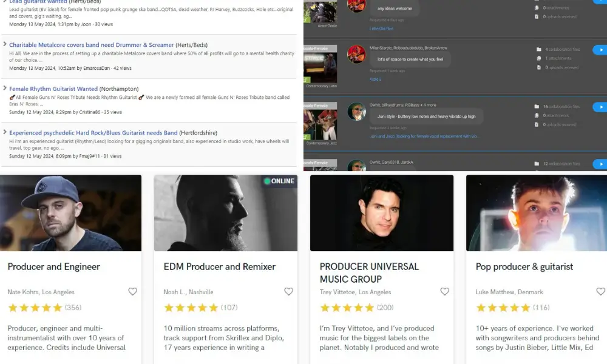The image size is (607, 364).
Task: Open the 'PRODUCER UNIVERSAL MUSIC GROUP' title
Action: (369, 273)
